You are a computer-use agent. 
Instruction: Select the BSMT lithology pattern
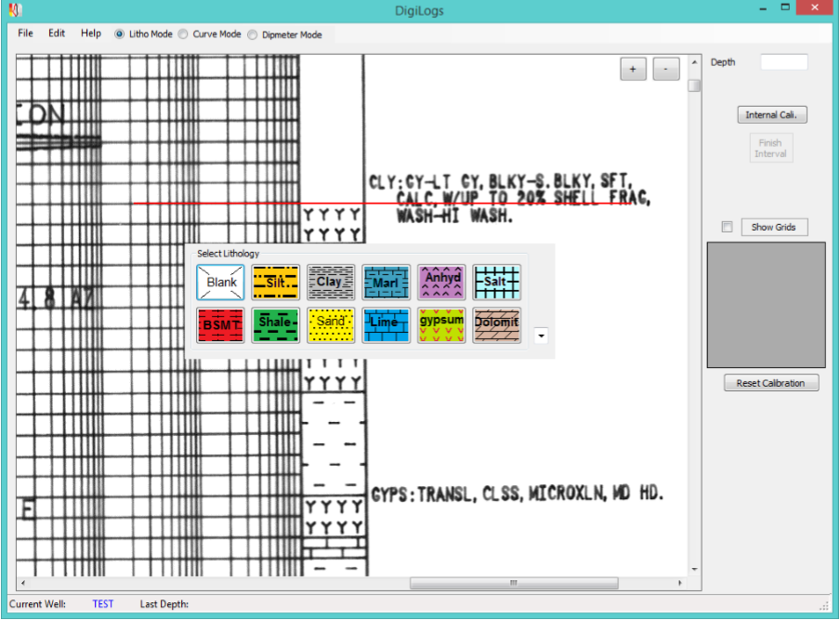pos(220,324)
